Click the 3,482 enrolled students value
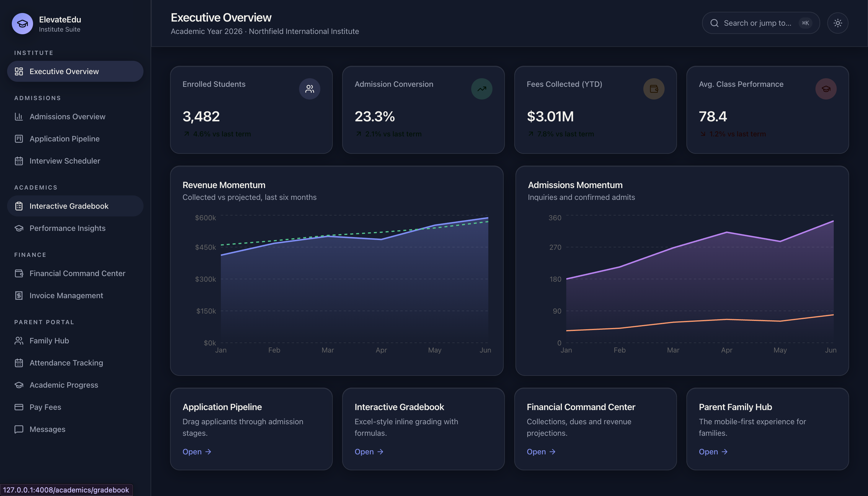868x496 pixels. pyautogui.click(x=201, y=117)
